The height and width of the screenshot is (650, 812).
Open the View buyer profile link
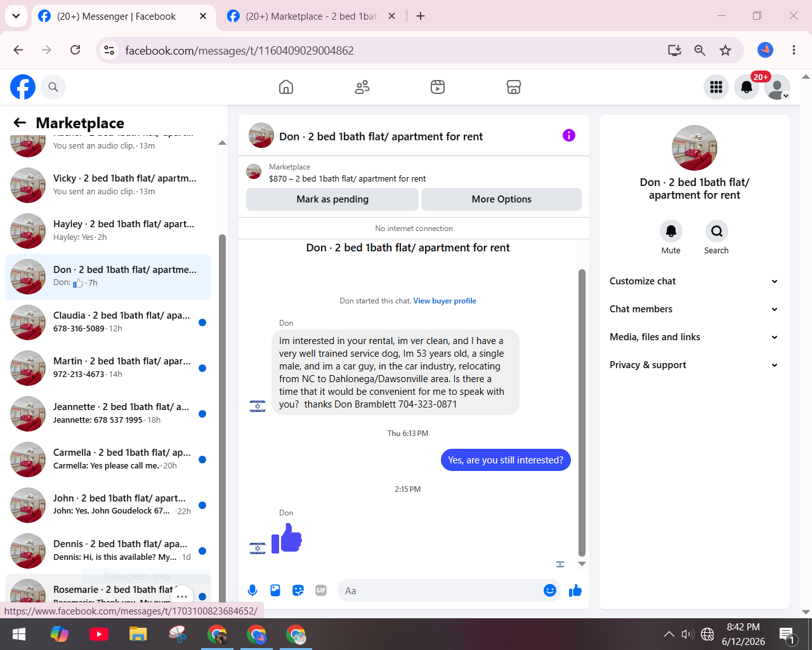click(445, 301)
